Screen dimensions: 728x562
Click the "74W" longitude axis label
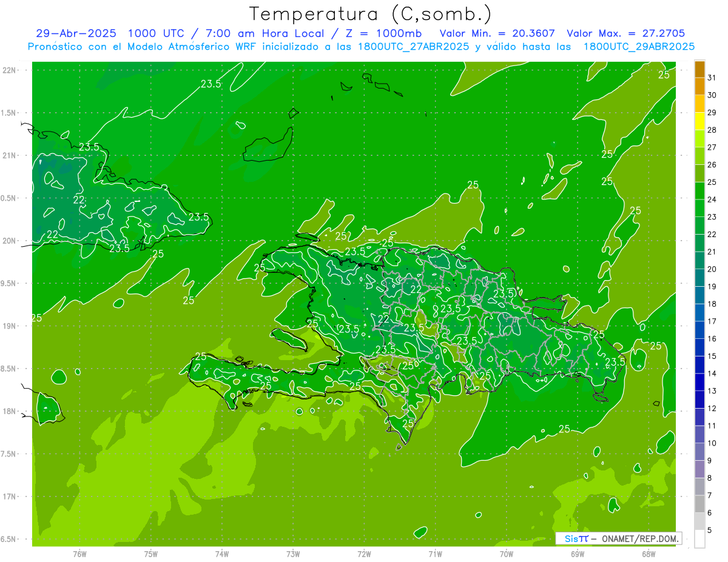[221, 554]
